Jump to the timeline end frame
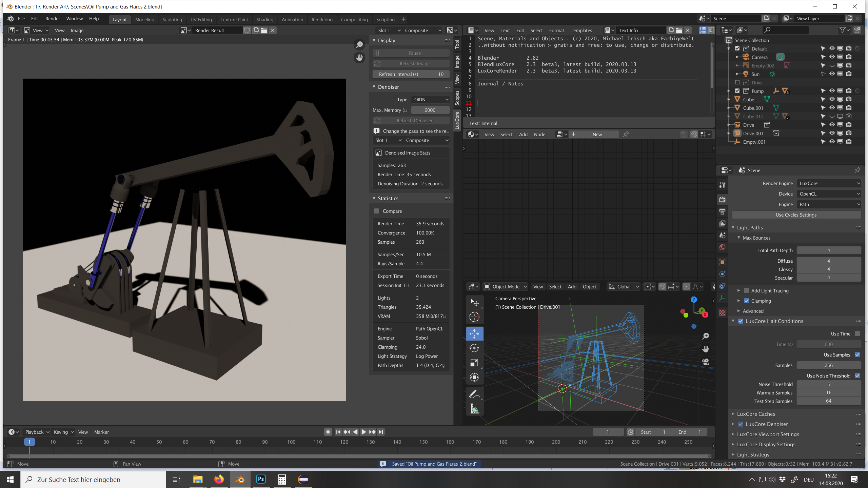868x488 pixels. [381, 432]
